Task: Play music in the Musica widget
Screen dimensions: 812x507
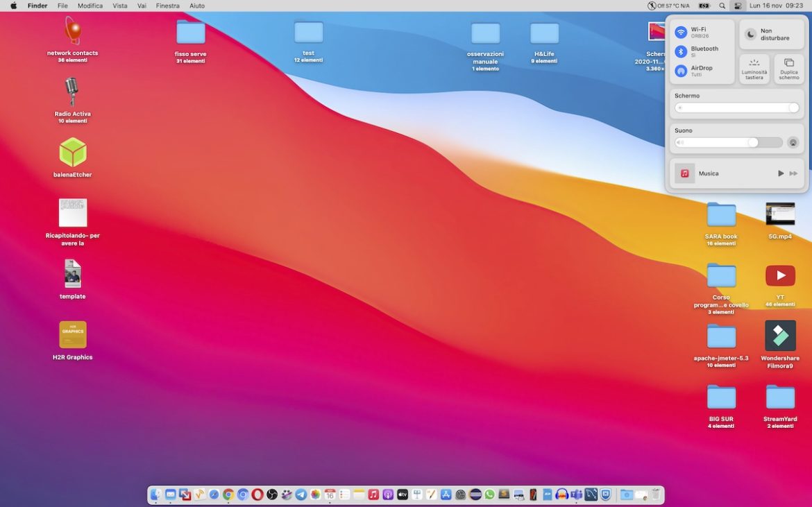Action: (x=780, y=173)
